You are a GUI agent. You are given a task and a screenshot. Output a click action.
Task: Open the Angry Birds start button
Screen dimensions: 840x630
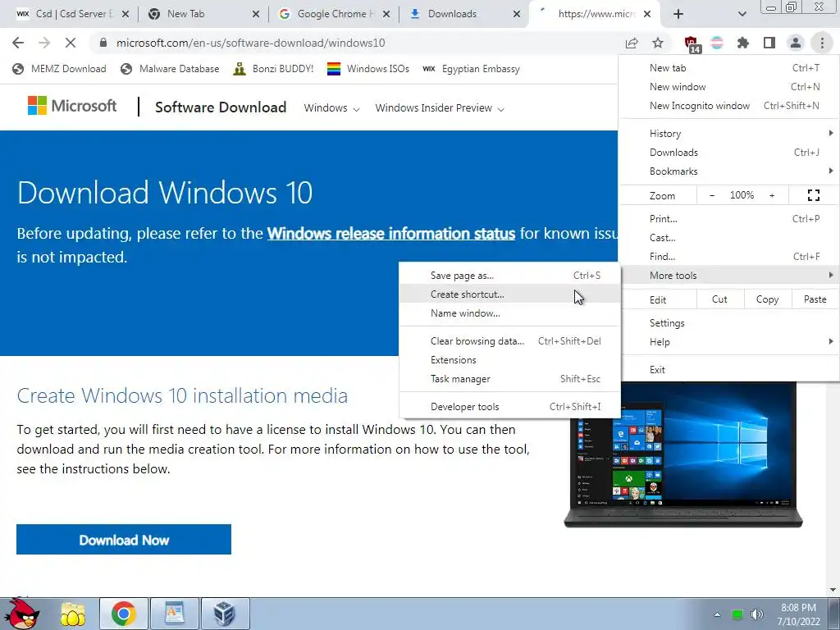click(22, 614)
